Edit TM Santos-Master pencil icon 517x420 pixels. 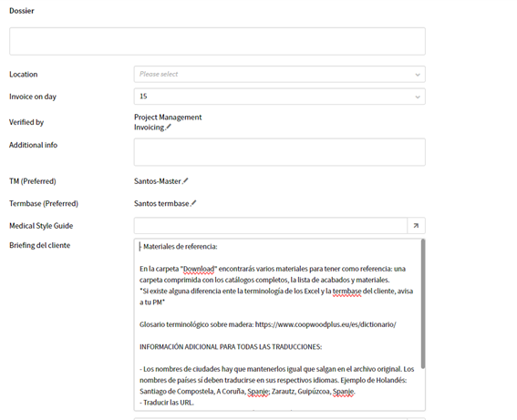(x=185, y=181)
